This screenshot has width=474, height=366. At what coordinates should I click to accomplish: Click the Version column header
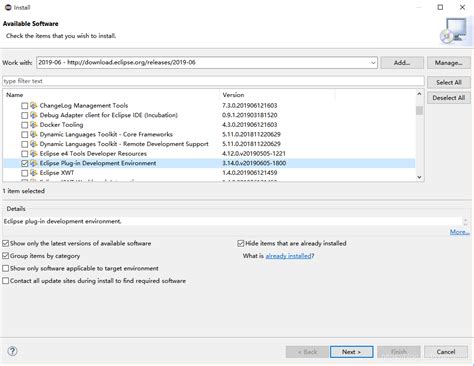point(278,95)
